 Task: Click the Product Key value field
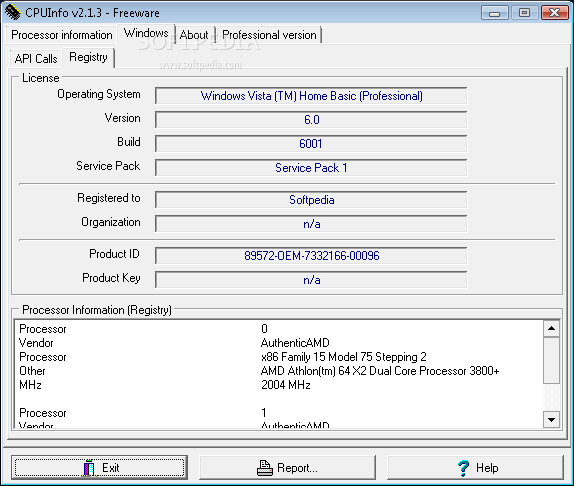tap(311, 280)
